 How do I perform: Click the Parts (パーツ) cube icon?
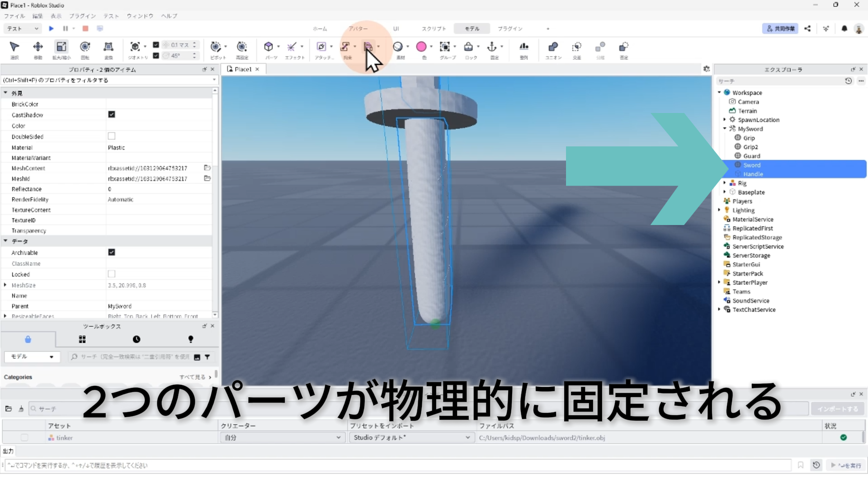[x=269, y=47]
